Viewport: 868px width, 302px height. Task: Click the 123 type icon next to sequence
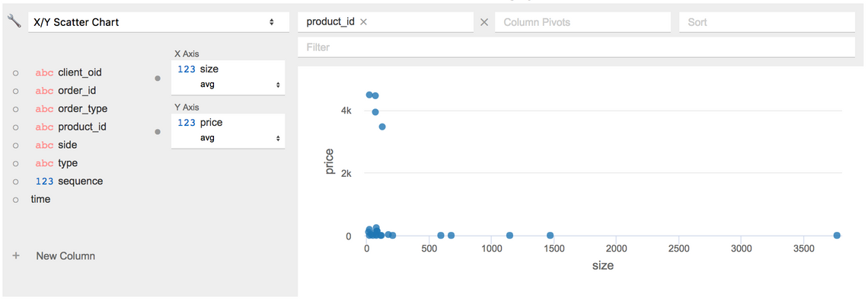44,182
